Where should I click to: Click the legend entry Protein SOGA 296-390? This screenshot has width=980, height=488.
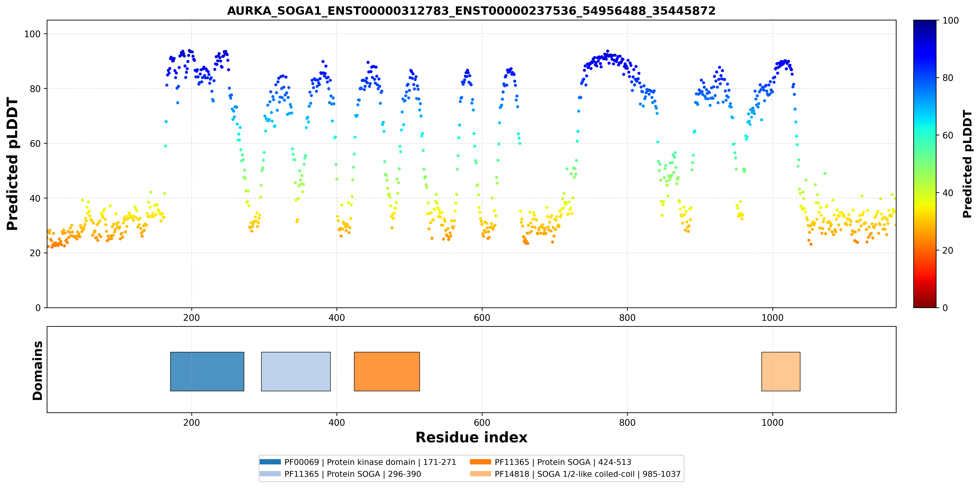[x=353, y=474]
